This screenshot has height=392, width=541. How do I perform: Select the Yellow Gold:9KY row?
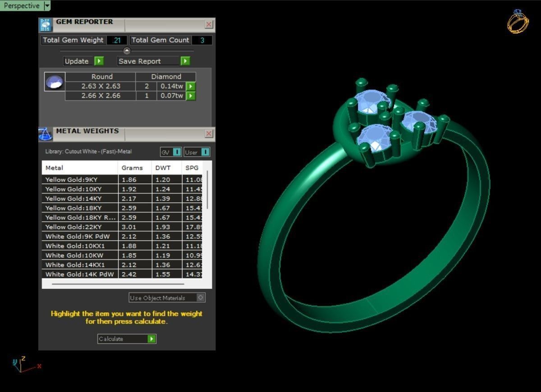(x=122, y=179)
